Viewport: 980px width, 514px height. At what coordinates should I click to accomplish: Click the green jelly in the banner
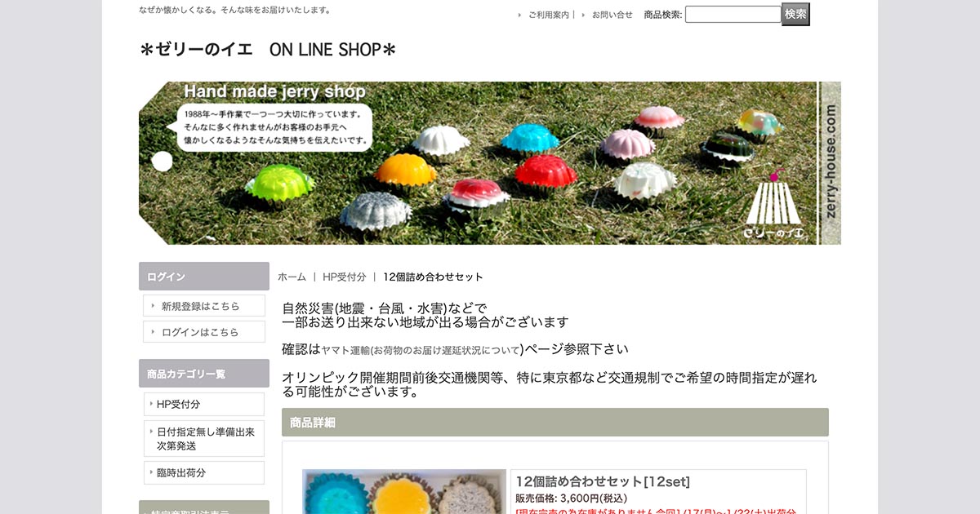279,181
